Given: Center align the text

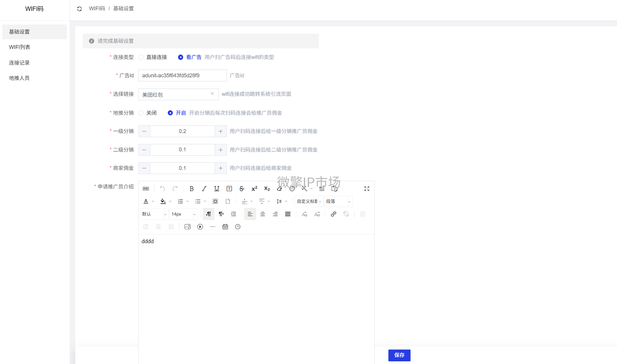Looking at the screenshot, I should 263,214.
